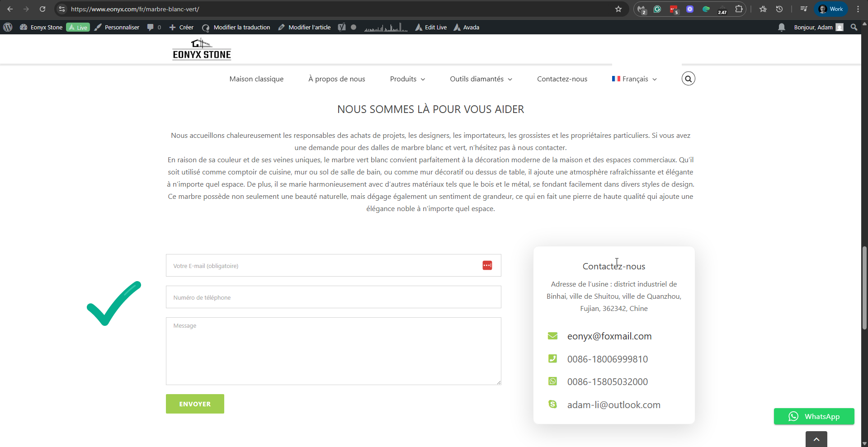
Task: Click the Malwarebytes extension icon
Action: [x=642, y=9]
